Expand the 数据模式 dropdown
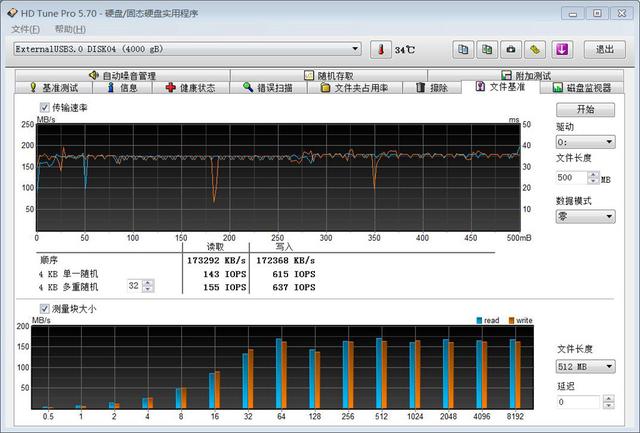The width and height of the screenshot is (640, 433). [609, 217]
